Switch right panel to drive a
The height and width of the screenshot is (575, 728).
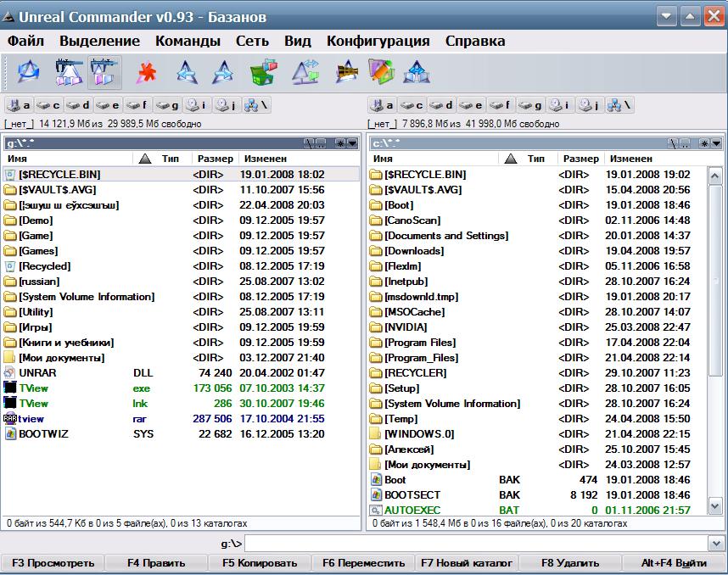(383, 105)
